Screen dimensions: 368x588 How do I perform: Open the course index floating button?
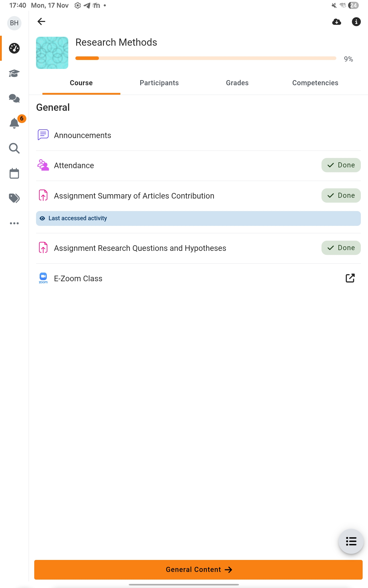(351, 541)
